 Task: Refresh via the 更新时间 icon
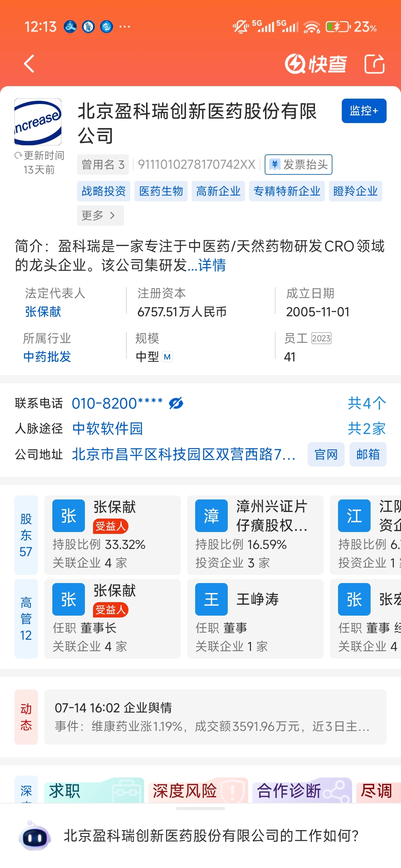[x=18, y=156]
